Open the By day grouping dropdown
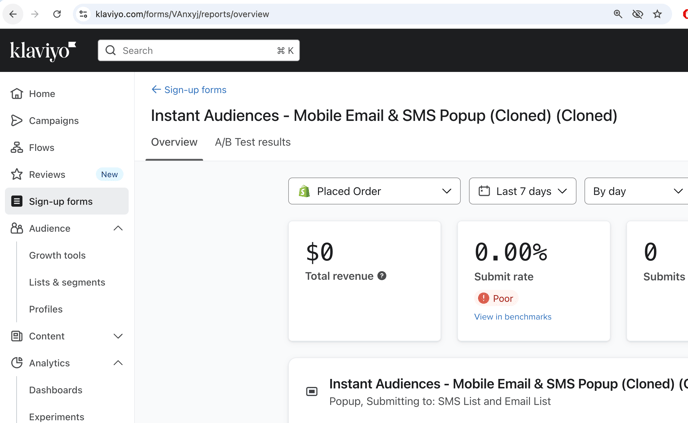This screenshot has height=423, width=688. click(636, 191)
